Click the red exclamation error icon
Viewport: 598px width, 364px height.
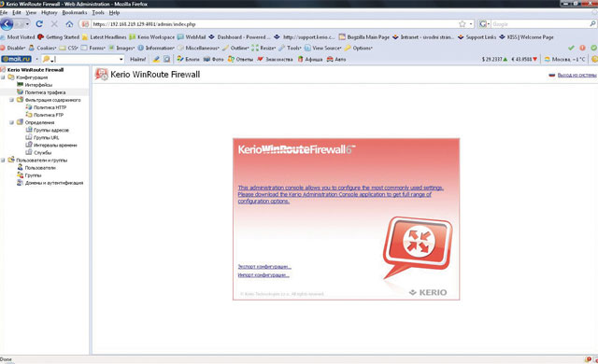click(x=582, y=48)
